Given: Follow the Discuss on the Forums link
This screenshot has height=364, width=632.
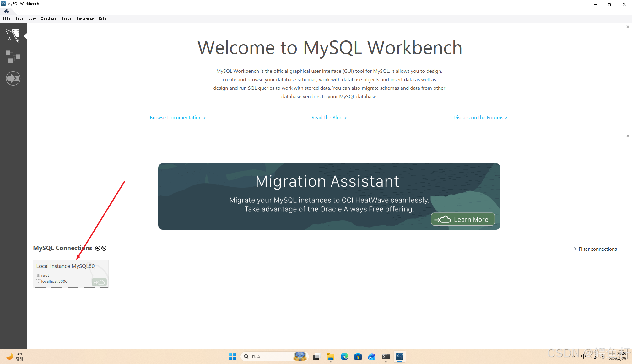Looking at the screenshot, I should click(x=480, y=118).
